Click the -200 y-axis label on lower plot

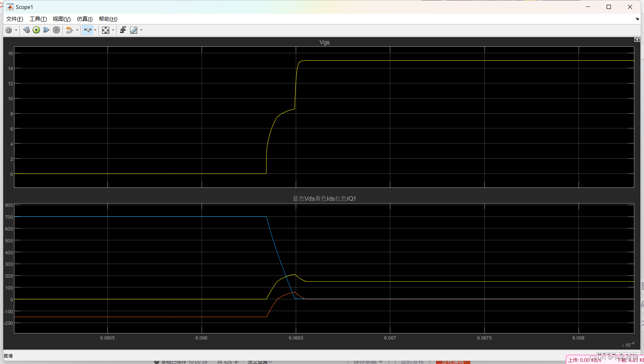tap(8, 323)
